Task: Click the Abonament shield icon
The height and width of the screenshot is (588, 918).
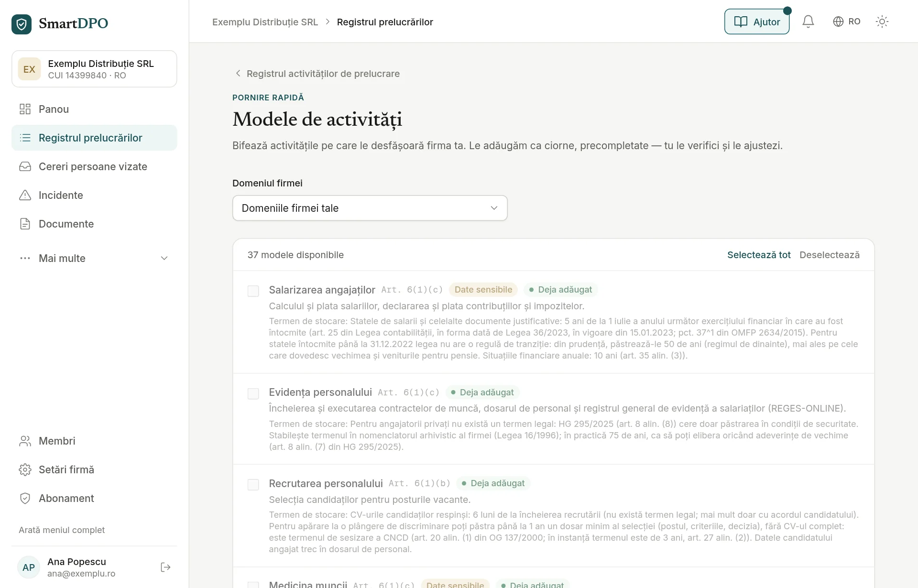Action: point(25,498)
